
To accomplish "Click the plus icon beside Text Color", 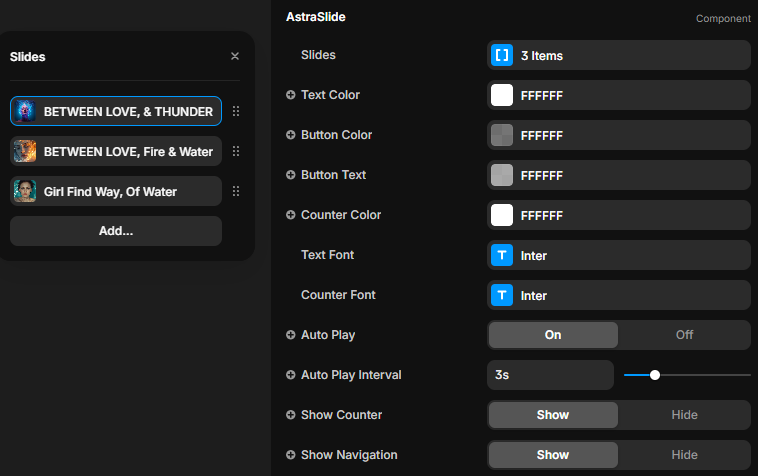I will tap(291, 95).
